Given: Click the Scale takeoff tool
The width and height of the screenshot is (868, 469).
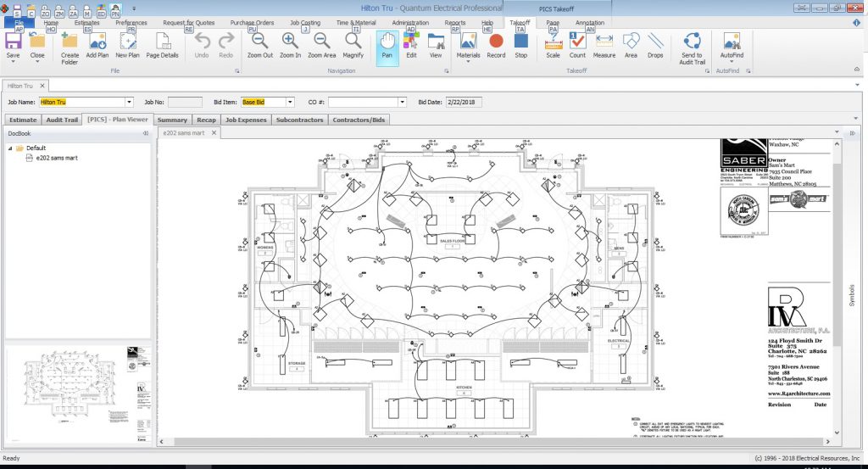Looking at the screenshot, I should (x=553, y=44).
